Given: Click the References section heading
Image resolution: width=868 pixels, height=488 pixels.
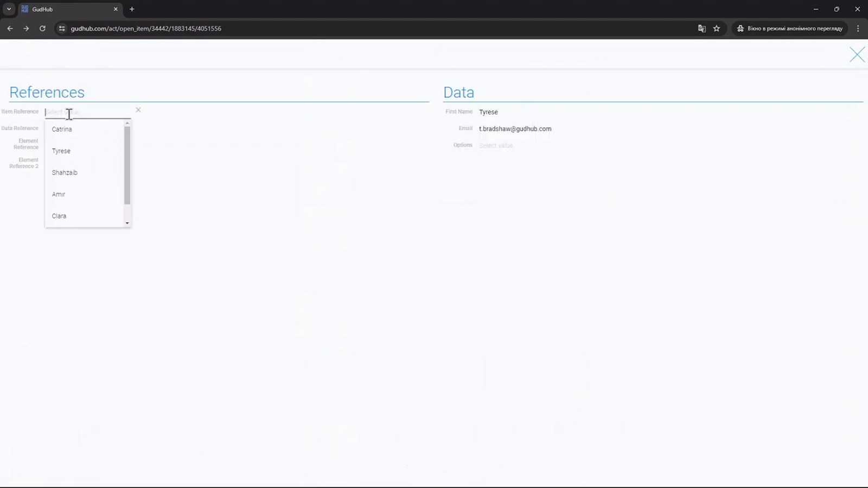Looking at the screenshot, I should (47, 92).
